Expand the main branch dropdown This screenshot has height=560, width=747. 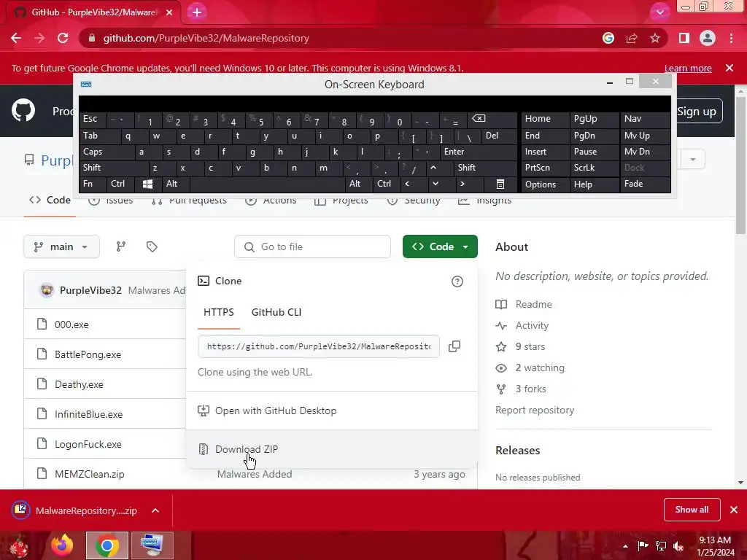(x=61, y=246)
